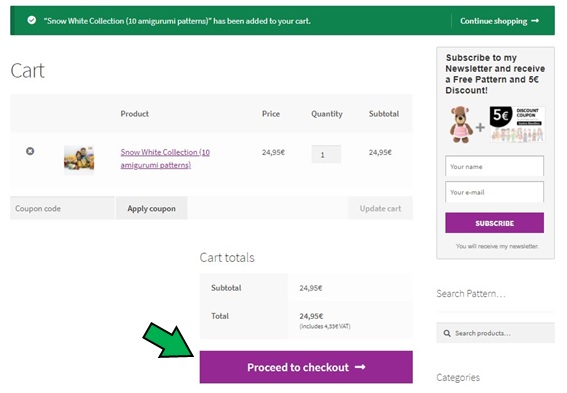567x393 pixels.
Task: Click the Categories heading in sidebar
Action: 458,377
